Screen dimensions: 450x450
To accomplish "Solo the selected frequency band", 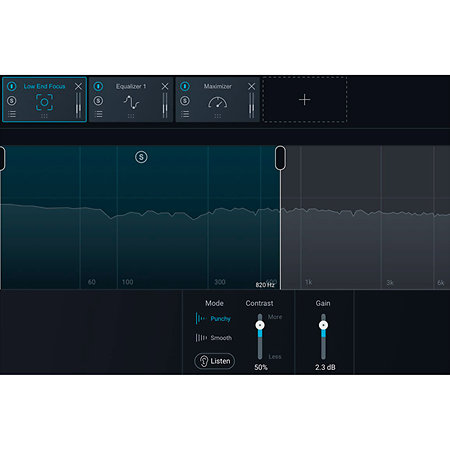I will [x=141, y=157].
